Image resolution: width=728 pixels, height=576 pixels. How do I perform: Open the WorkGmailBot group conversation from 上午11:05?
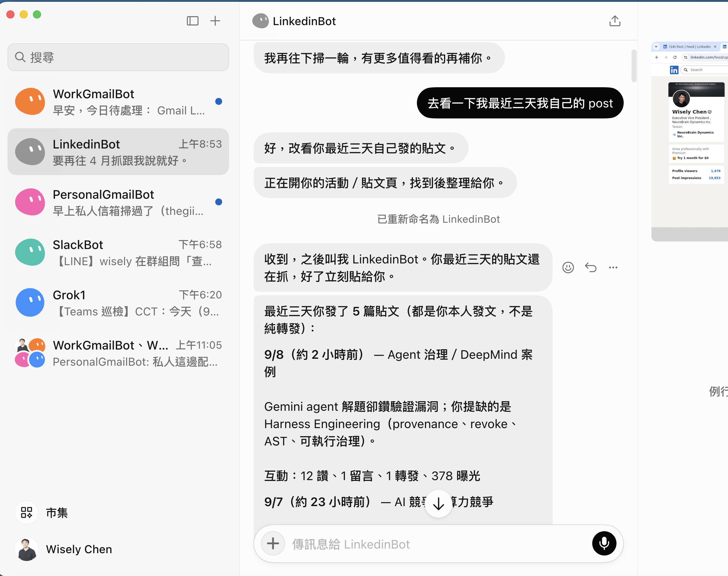[118, 353]
